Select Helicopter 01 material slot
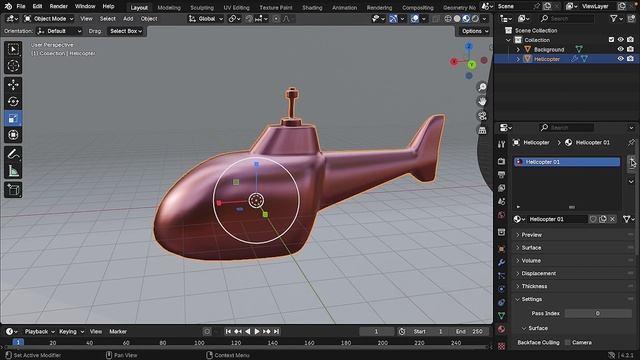Viewport: 640px width, 360px height. pyautogui.click(x=567, y=162)
